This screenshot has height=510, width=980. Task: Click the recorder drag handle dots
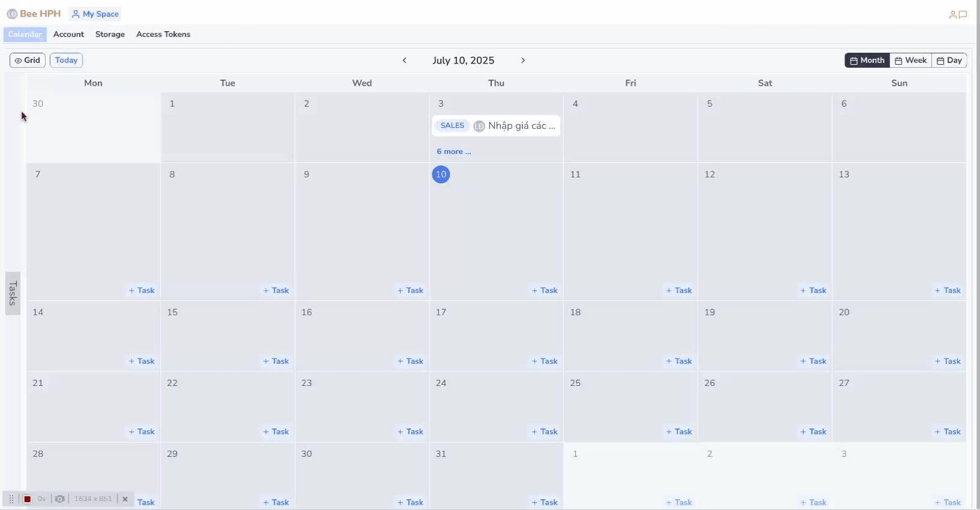click(x=11, y=499)
